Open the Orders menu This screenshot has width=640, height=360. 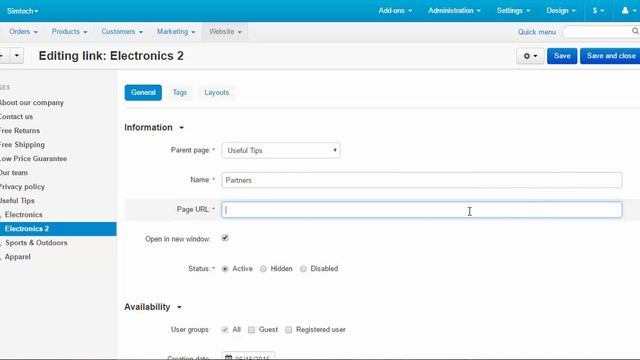tap(23, 31)
